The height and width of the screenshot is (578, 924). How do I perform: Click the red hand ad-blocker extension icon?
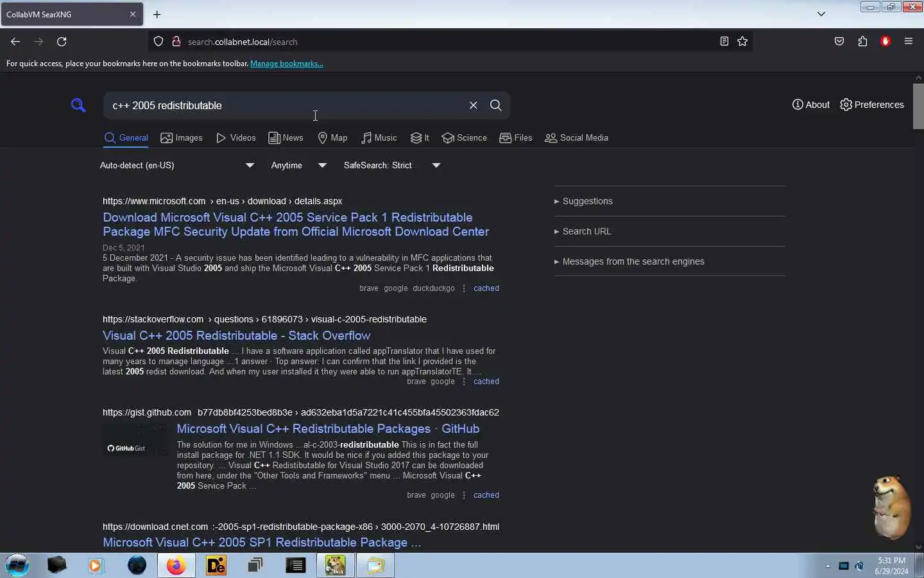[886, 42]
